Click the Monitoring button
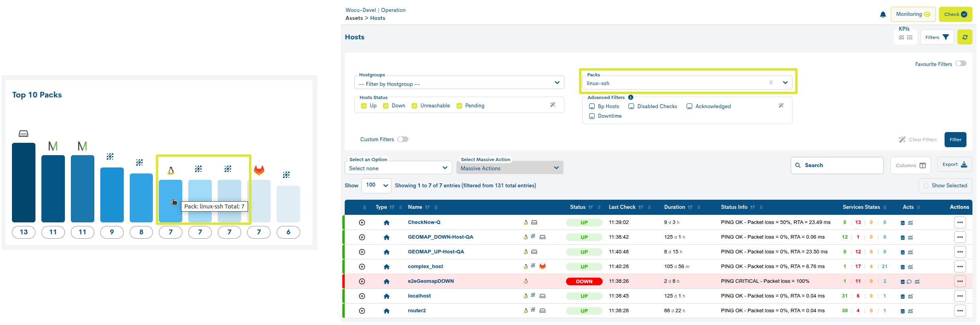980x325 pixels. (913, 14)
